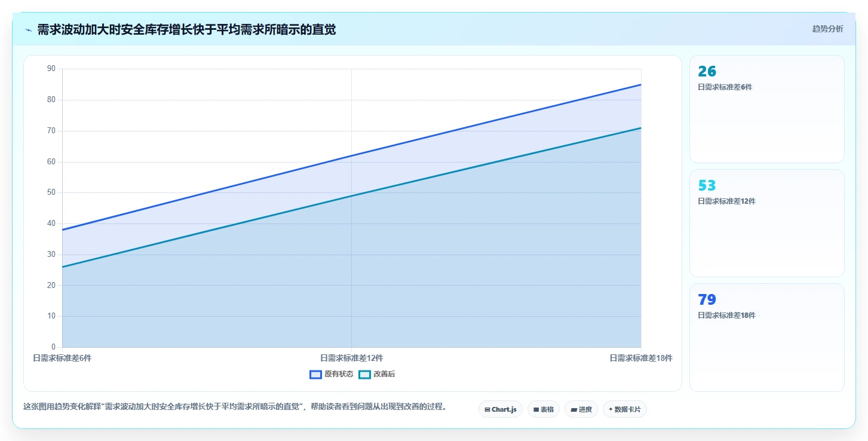Open the card showing value 79
The height and width of the screenshot is (441, 868).
pos(767,337)
